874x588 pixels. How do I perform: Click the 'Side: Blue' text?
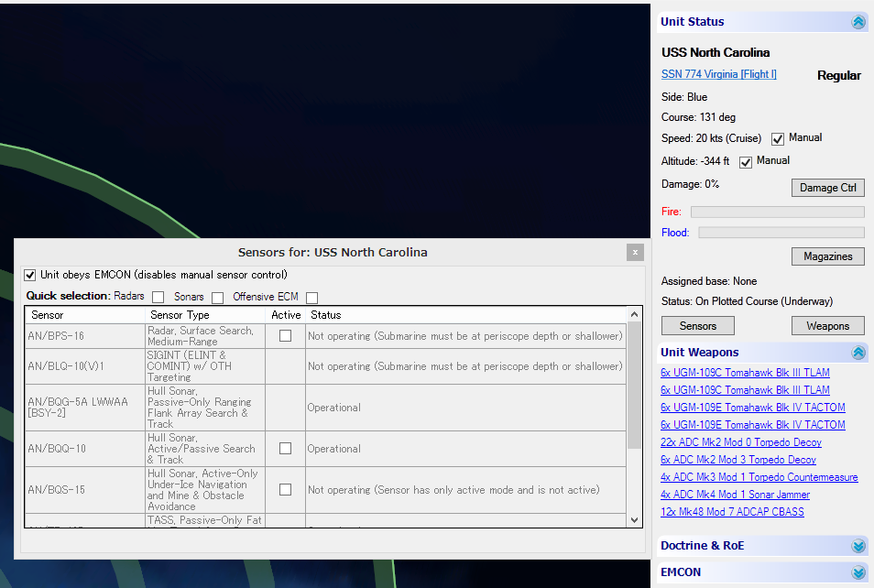684,97
